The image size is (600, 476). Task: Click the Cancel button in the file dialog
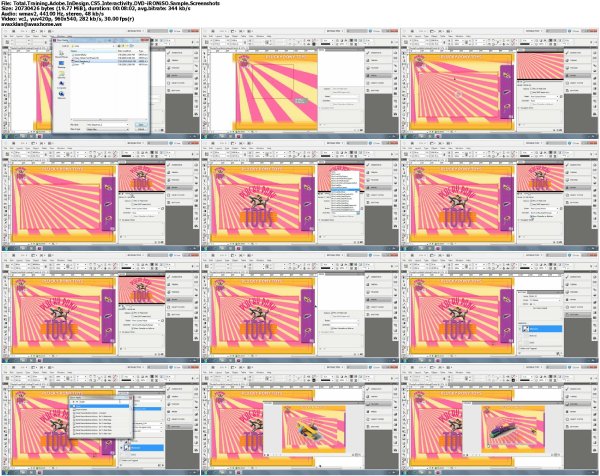tap(141, 129)
